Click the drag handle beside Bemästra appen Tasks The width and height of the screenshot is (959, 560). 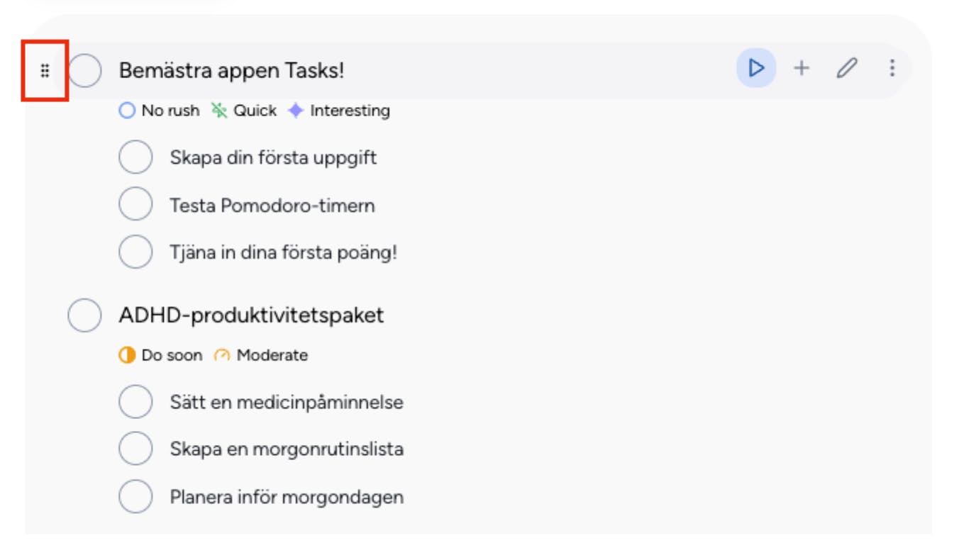click(x=45, y=70)
